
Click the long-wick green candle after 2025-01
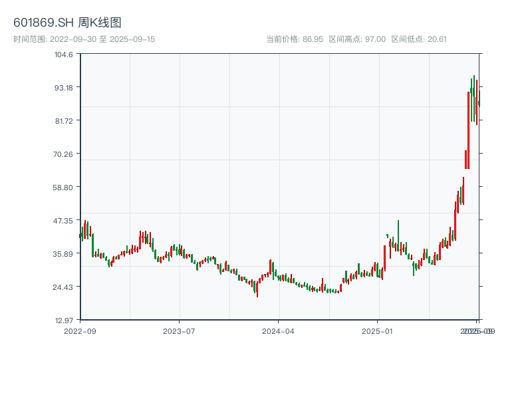(x=398, y=236)
